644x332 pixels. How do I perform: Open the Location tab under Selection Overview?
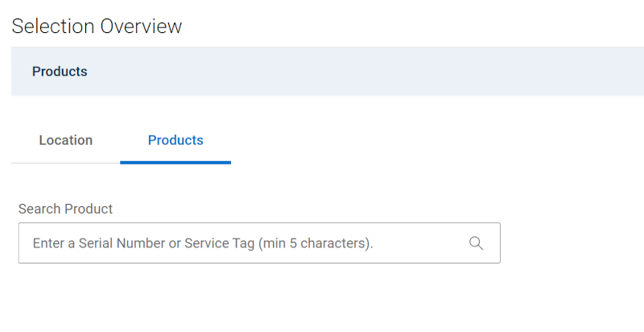point(65,140)
